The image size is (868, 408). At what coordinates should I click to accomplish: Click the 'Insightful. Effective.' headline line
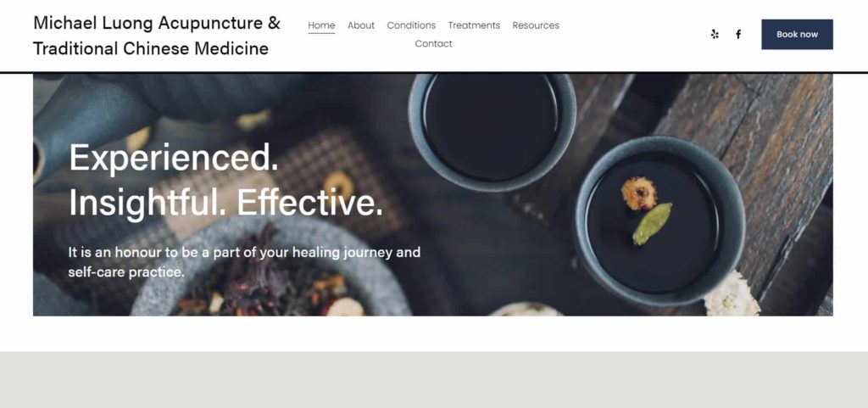(225, 203)
